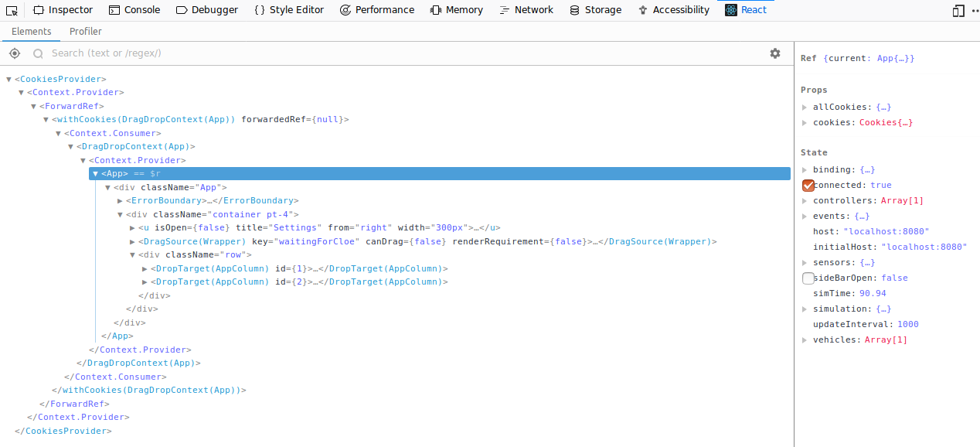Expand the simulation state entry
The height and width of the screenshot is (447, 980).
point(805,309)
